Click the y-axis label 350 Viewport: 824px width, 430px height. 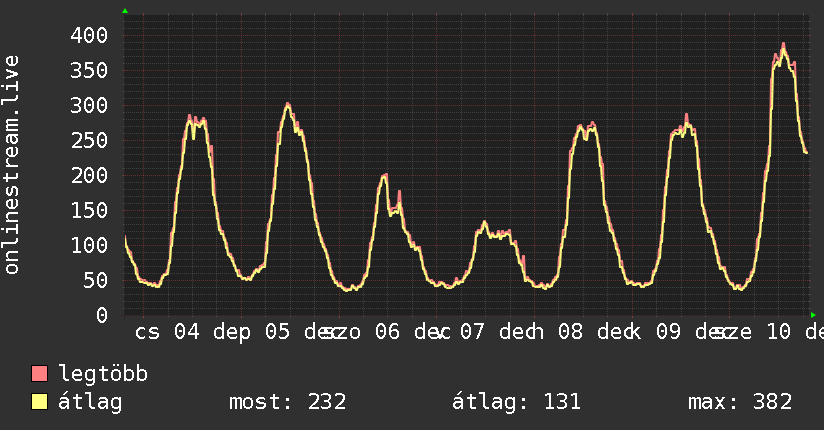coord(89,70)
